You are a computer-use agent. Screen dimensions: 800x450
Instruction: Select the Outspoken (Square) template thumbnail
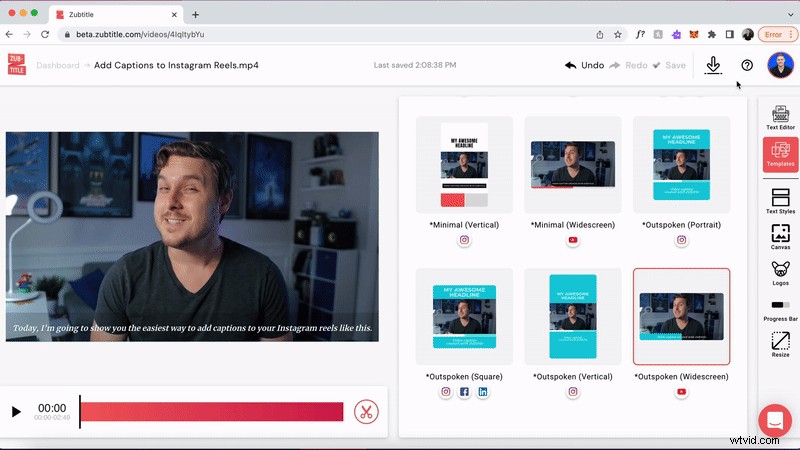coord(464,316)
